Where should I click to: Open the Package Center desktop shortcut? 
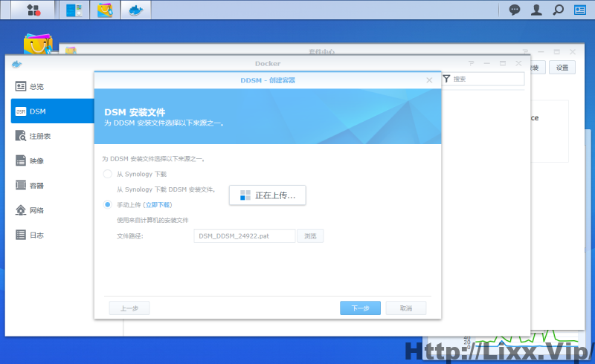pyautogui.click(x=38, y=44)
